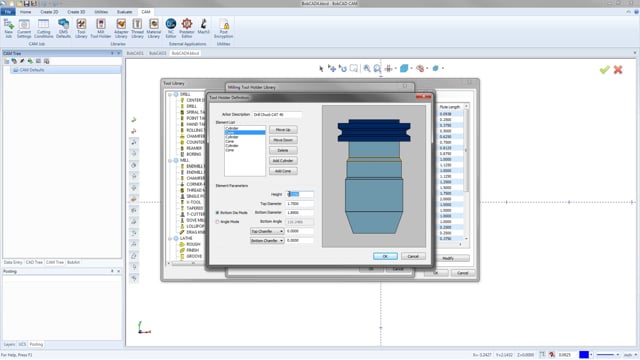Click the pan view tool in viewport toolbar
Screen dimensions: 640x360
pyautogui.click(x=332, y=69)
